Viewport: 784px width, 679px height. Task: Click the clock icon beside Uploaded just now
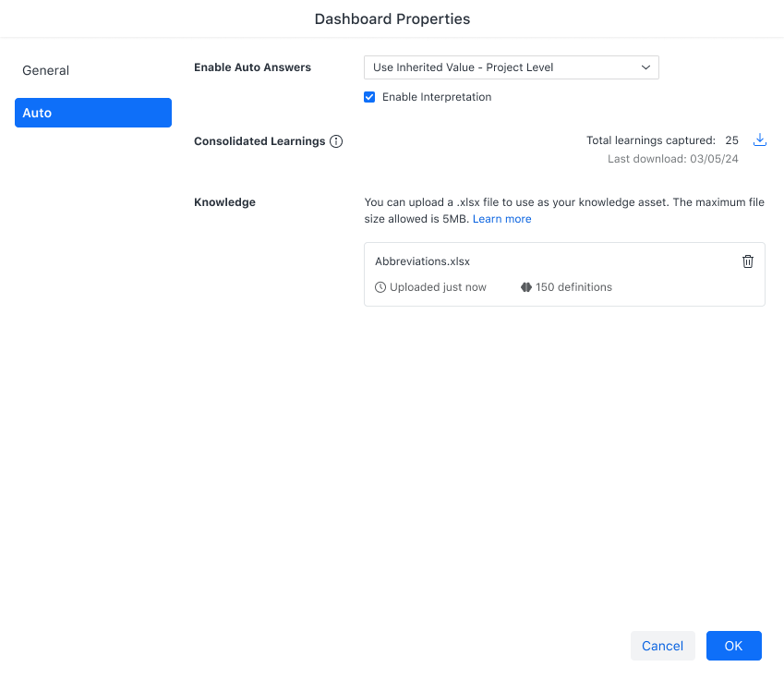click(380, 287)
